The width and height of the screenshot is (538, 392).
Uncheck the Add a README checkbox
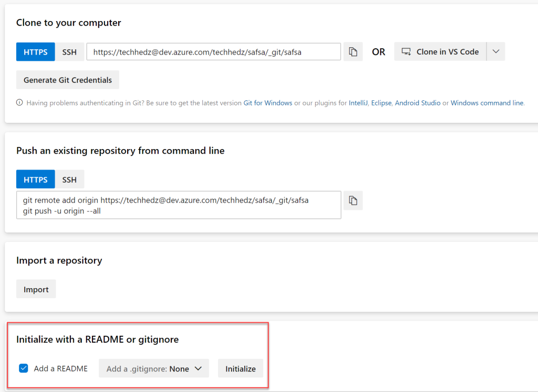pyautogui.click(x=23, y=368)
